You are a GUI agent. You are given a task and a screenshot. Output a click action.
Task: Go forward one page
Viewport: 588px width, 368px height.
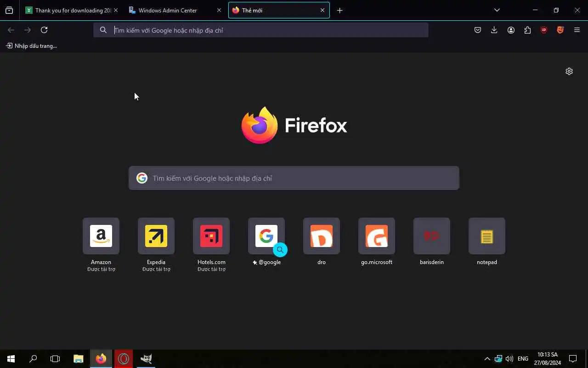[x=28, y=30]
